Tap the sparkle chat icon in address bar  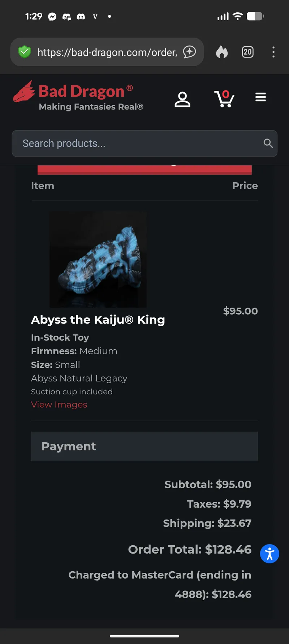click(189, 52)
